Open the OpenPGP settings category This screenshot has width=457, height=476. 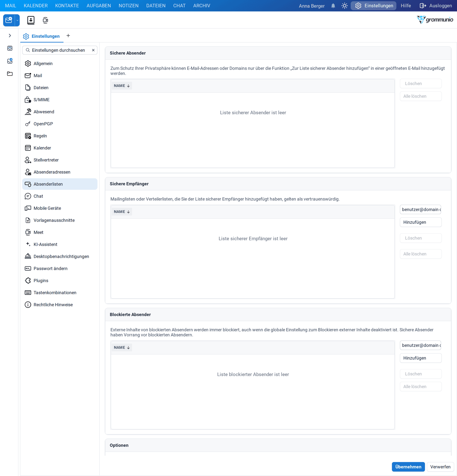tap(60, 124)
